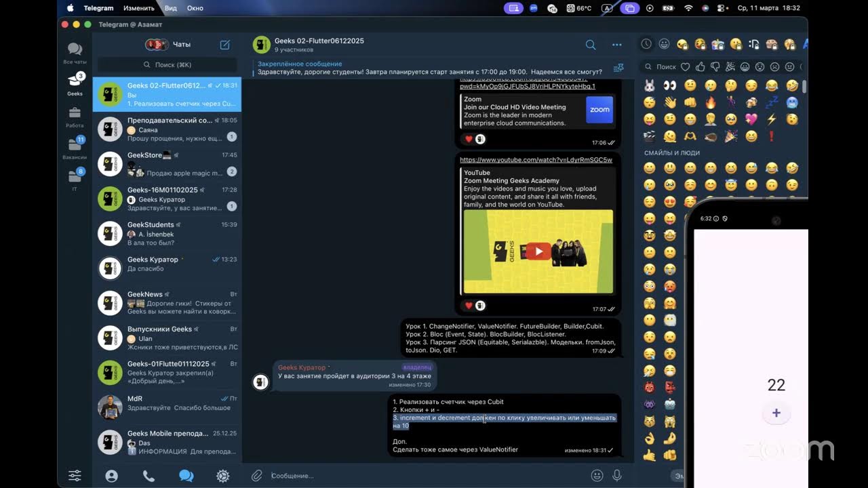
Task: Open the Работа chat folder
Action: 75,117
